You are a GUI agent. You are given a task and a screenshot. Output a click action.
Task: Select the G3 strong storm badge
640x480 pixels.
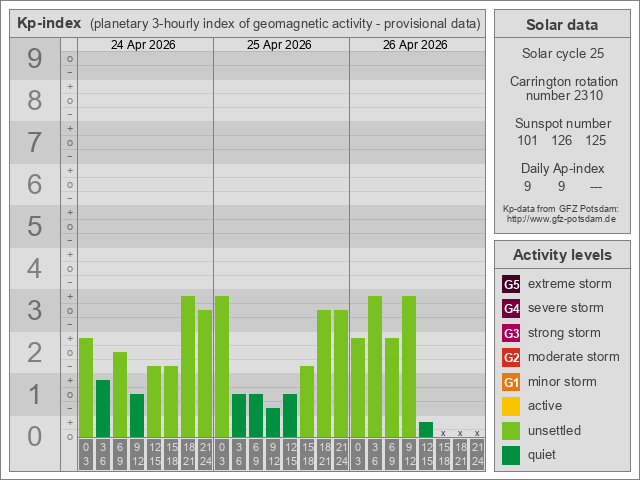coord(511,333)
